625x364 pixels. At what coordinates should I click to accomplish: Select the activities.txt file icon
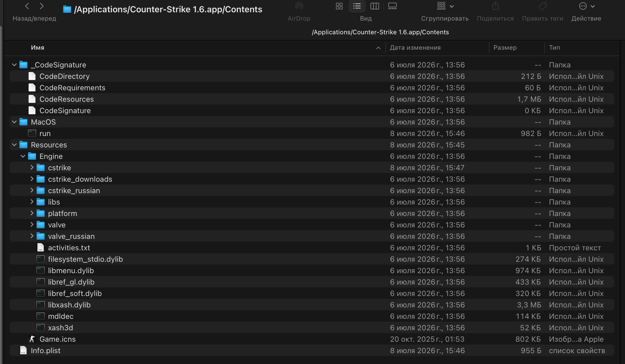tap(41, 247)
